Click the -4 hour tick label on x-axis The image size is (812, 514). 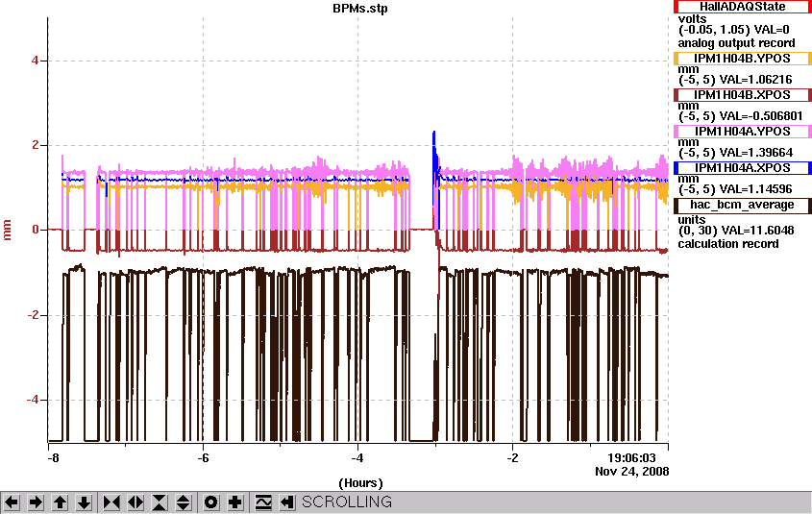pos(357,458)
